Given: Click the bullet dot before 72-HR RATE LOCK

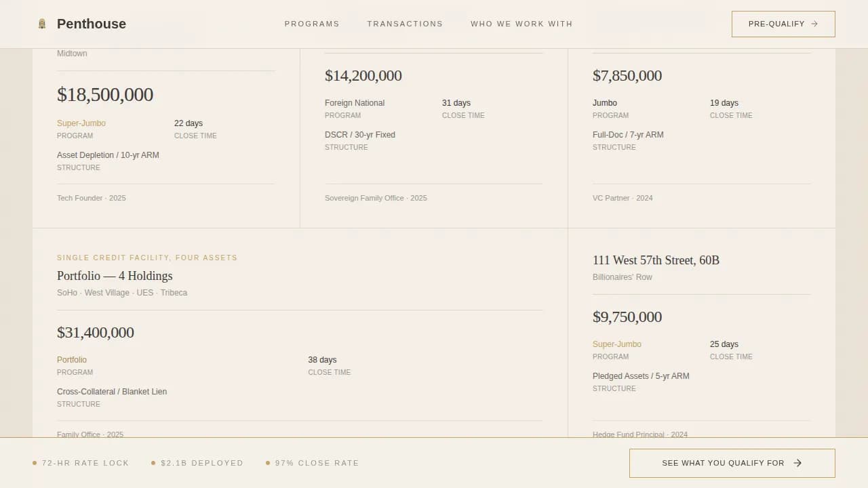Looking at the screenshot, I should (34, 463).
